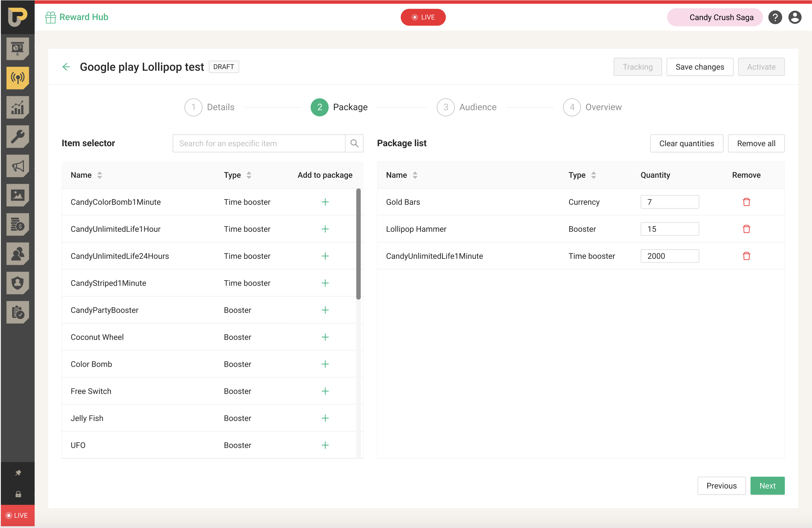Open the help question mark icon
This screenshot has height=528, width=812.
pos(775,17)
